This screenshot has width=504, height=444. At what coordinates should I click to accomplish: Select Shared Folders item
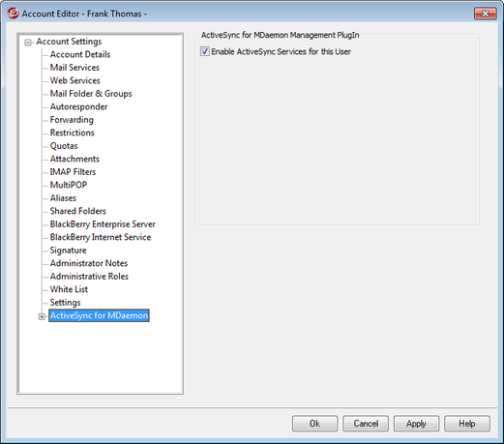coord(78,211)
